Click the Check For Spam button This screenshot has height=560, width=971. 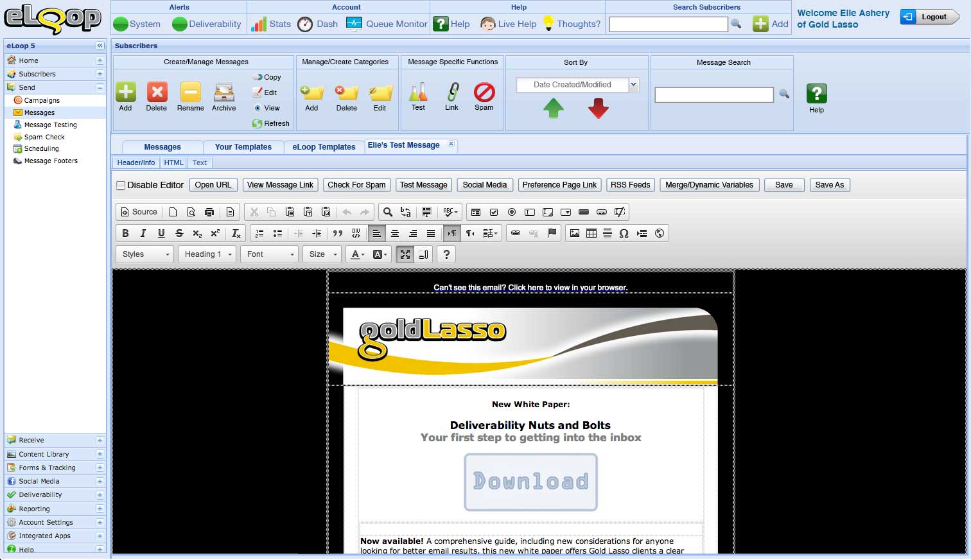(356, 185)
